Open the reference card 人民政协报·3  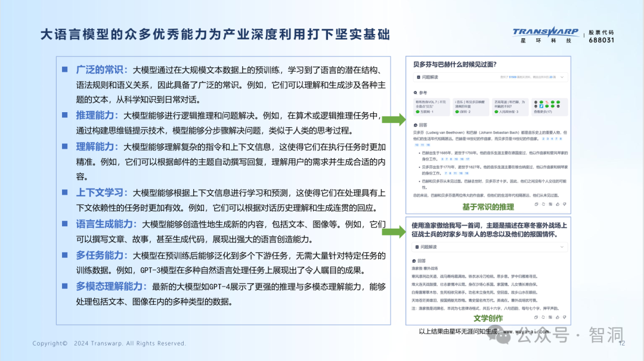pyautogui.click(x=510, y=107)
